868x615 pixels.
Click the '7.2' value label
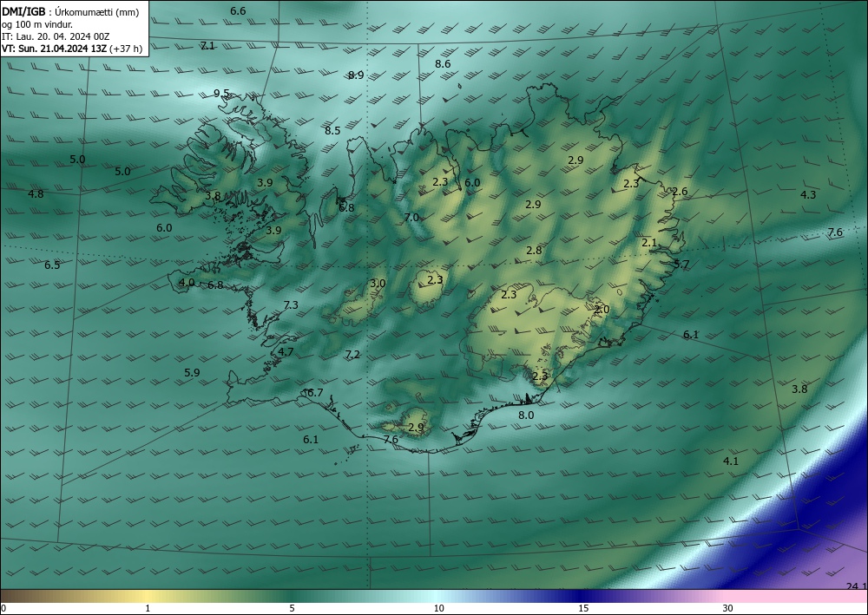352,355
